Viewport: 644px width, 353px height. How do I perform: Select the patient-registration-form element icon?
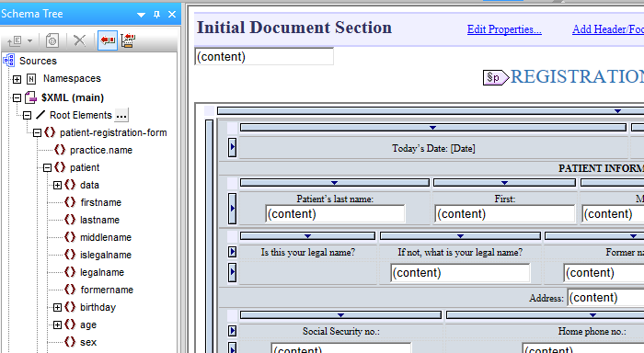50,132
